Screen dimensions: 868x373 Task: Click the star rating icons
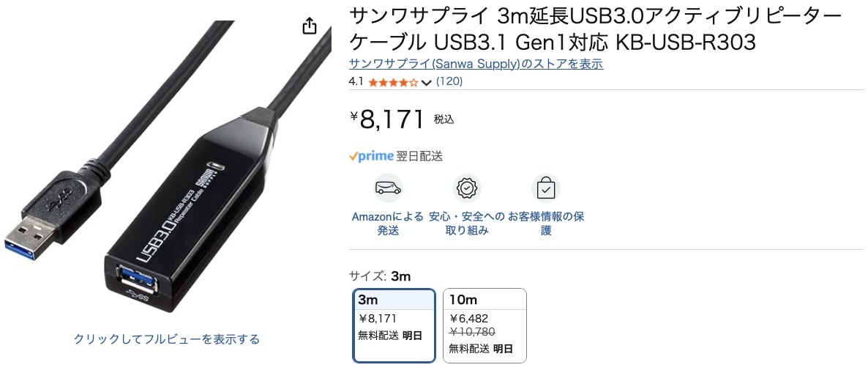click(x=392, y=82)
